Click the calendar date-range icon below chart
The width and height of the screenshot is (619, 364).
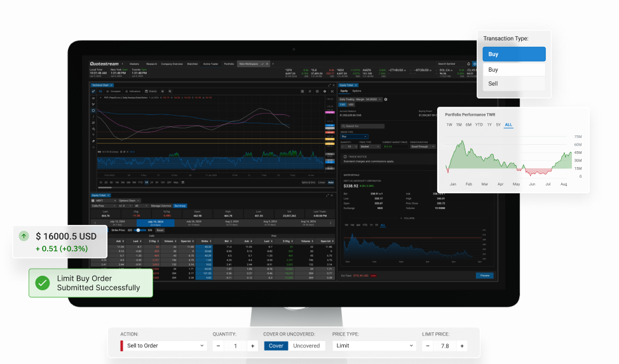tap(183, 182)
